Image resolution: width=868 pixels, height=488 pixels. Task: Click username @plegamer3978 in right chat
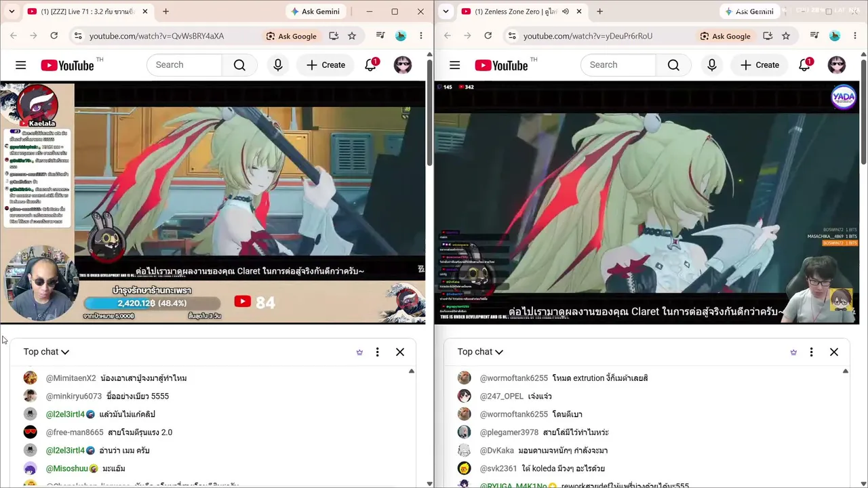point(509,432)
